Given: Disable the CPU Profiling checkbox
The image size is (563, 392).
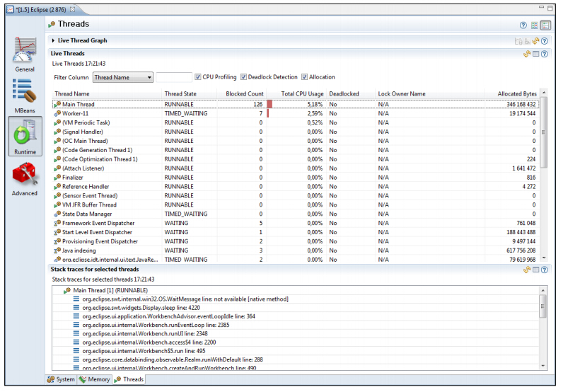Looking at the screenshot, I should coord(198,77).
